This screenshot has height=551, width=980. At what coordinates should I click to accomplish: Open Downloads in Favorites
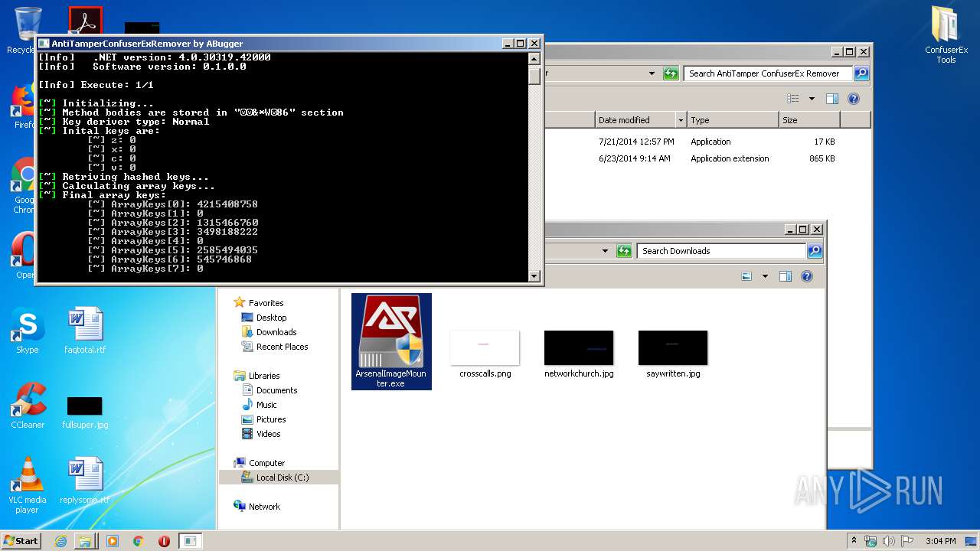click(x=269, y=332)
